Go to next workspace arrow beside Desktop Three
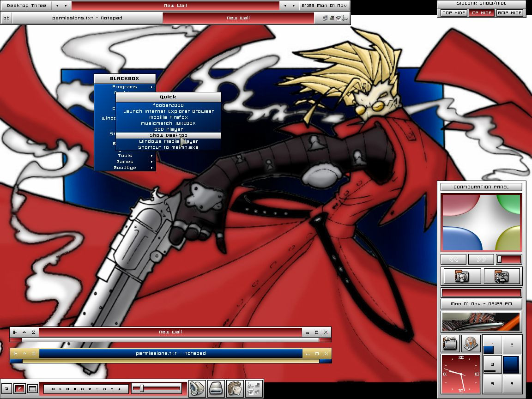 (66, 6)
